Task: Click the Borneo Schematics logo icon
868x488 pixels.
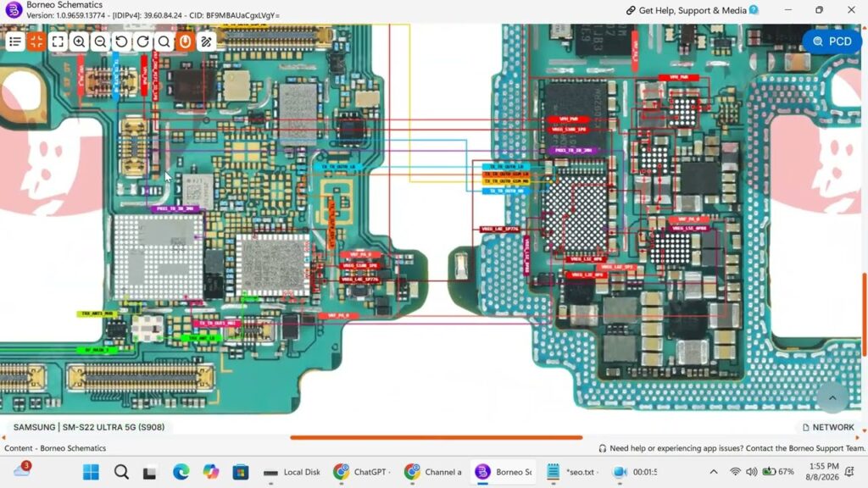Action: point(14,9)
